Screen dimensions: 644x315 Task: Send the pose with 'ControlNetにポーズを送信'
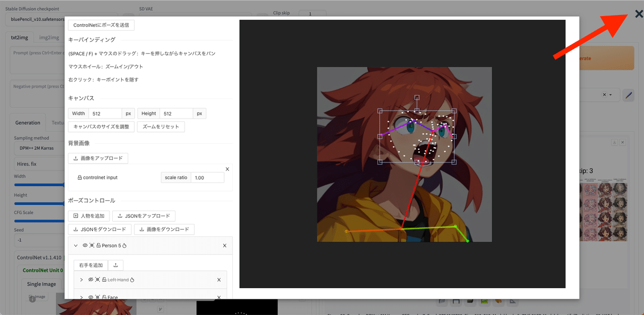(x=101, y=25)
